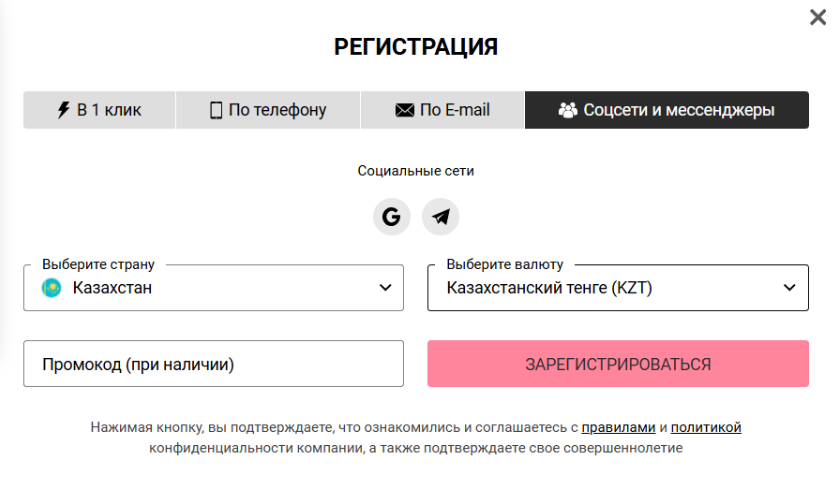The image size is (835, 487).
Task: Close the registration dialog
Action: pos(817,17)
